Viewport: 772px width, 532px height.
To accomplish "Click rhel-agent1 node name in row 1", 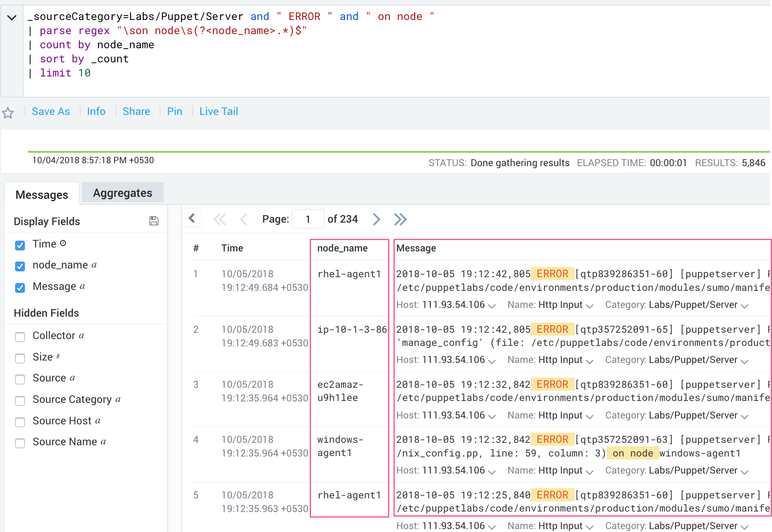I will pos(349,274).
